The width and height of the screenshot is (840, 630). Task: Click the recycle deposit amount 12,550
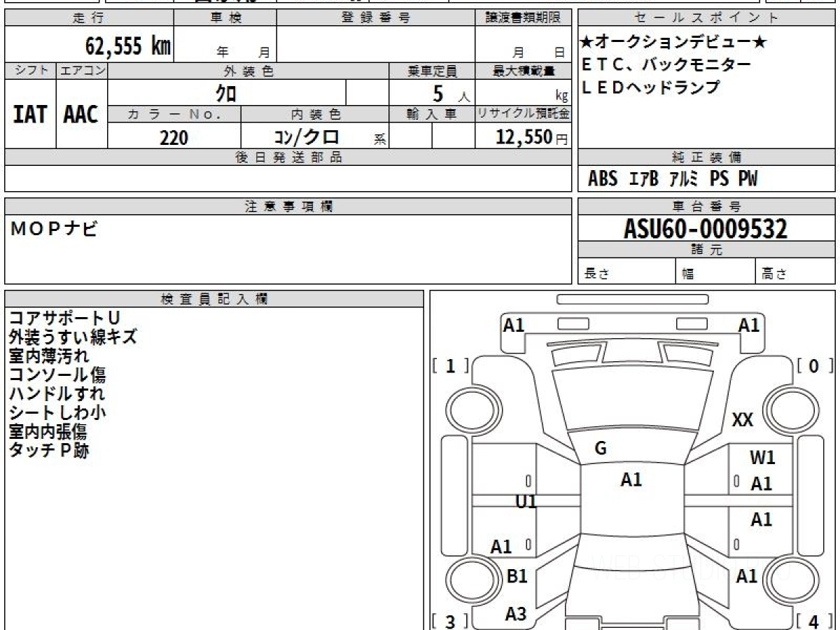(532, 136)
